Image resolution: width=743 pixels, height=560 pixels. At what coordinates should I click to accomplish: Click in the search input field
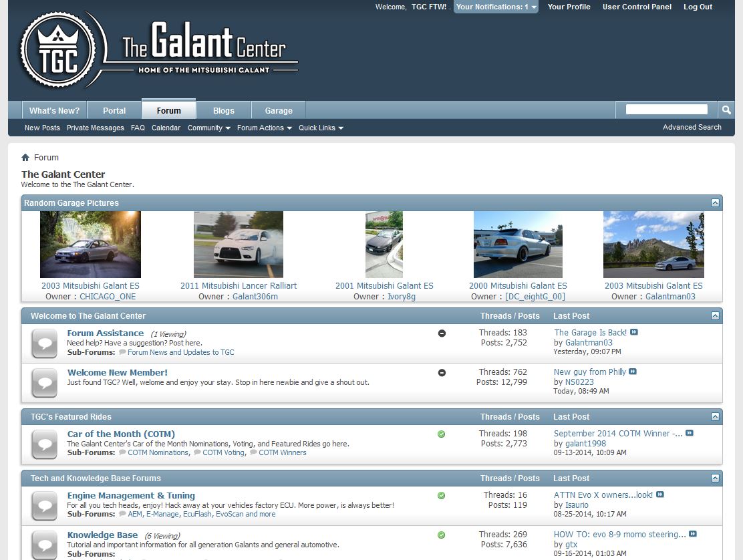(666, 110)
